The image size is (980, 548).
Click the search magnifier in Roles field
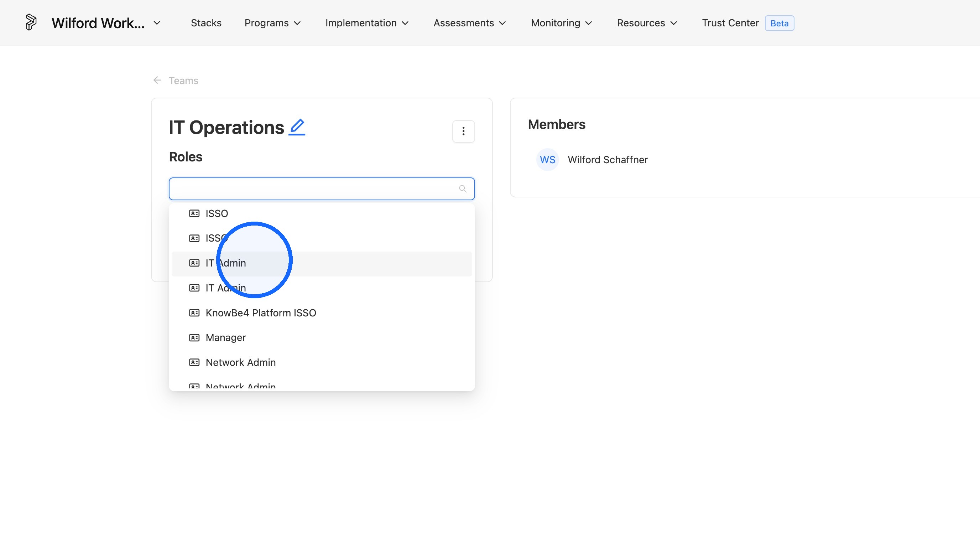pyautogui.click(x=463, y=189)
